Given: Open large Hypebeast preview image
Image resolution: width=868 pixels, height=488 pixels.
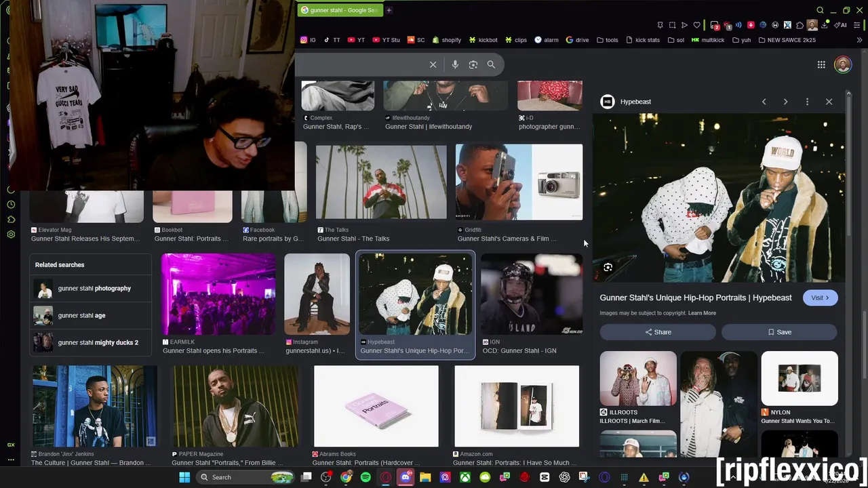Looking at the screenshot, I should point(719,198).
